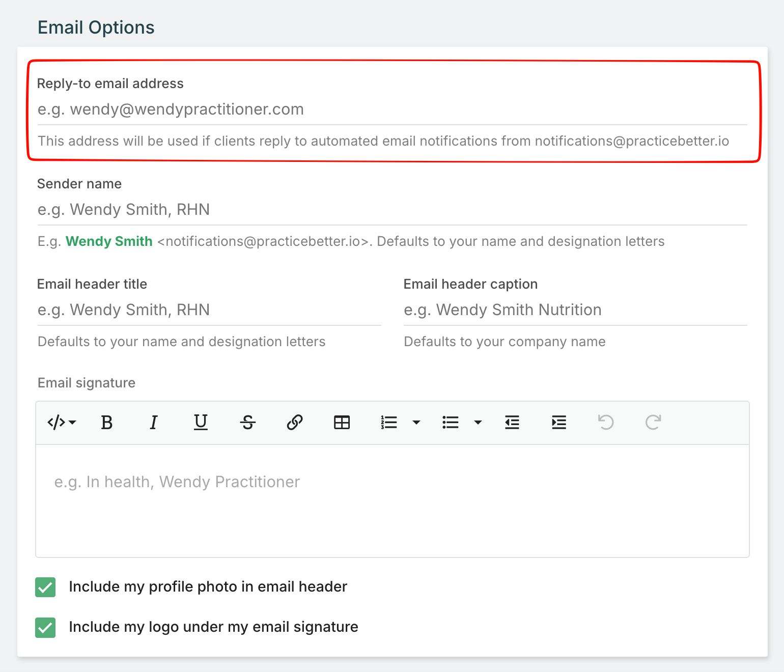Screen dimensions: 784x672
Task: Toggle Underline in signature toolbar
Action: 201,423
